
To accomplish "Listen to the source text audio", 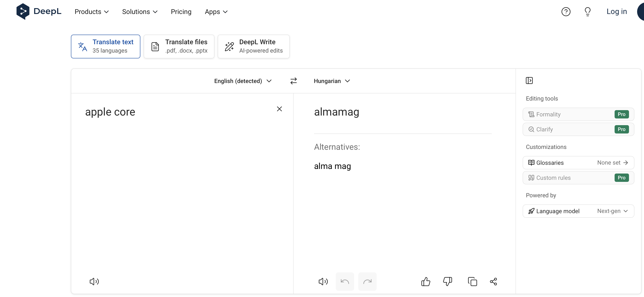I will (94, 282).
